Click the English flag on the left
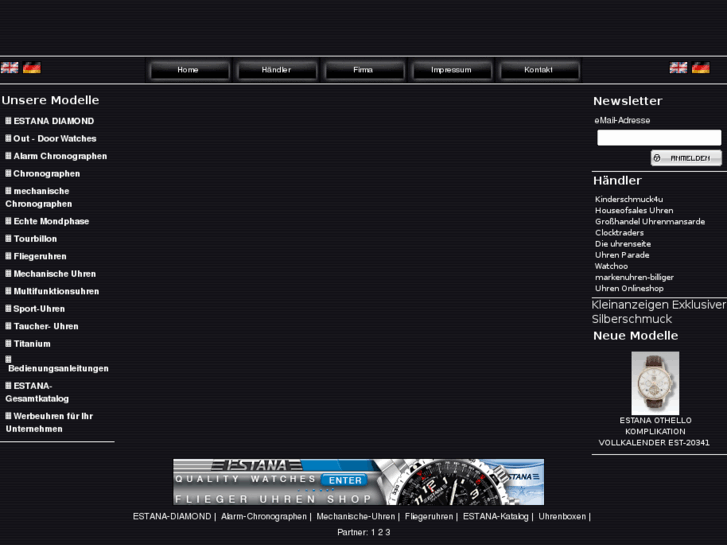727x545 pixels. pyautogui.click(x=10, y=68)
